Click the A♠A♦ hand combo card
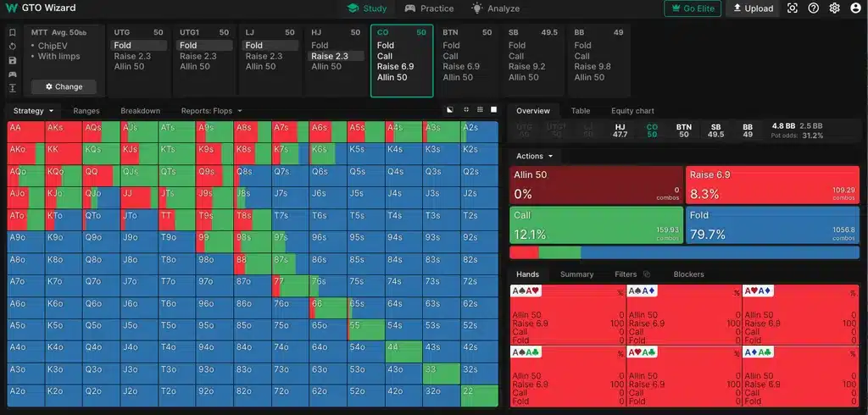Screen dimensions: 868x415 point(684,315)
